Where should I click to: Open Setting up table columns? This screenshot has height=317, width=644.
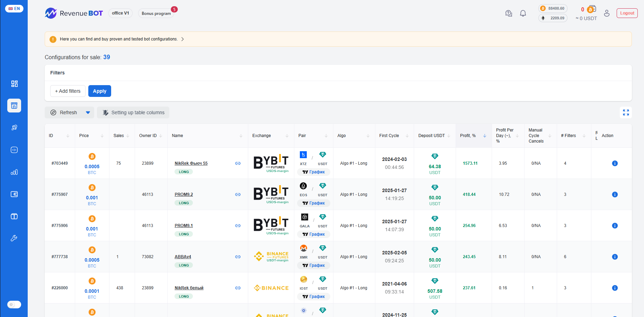(133, 112)
